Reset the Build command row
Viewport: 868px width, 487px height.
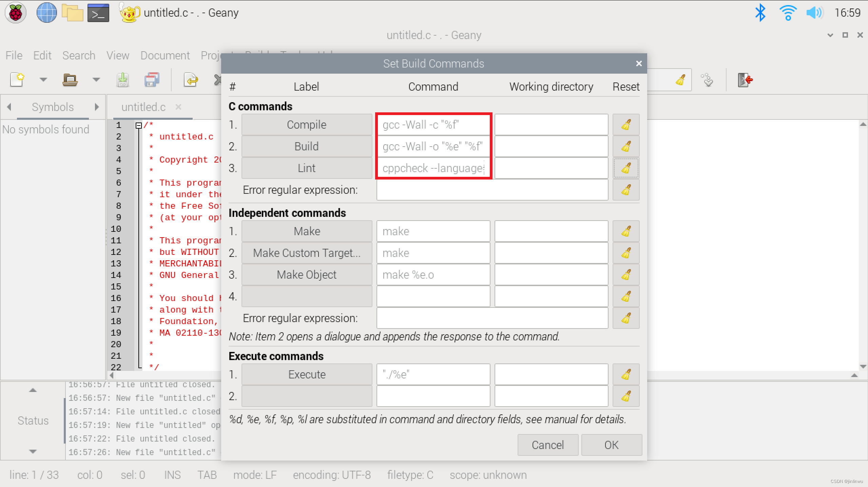[626, 146]
